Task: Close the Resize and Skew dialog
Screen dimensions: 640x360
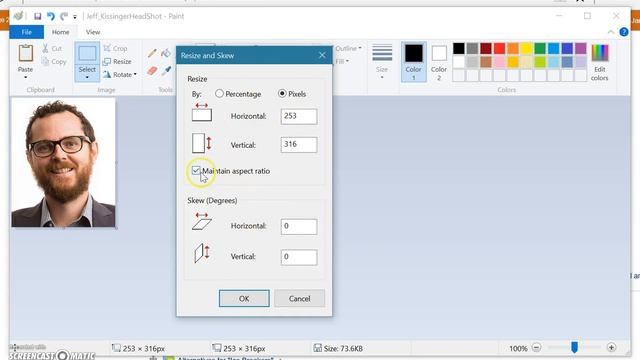Action: tap(322, 55)
